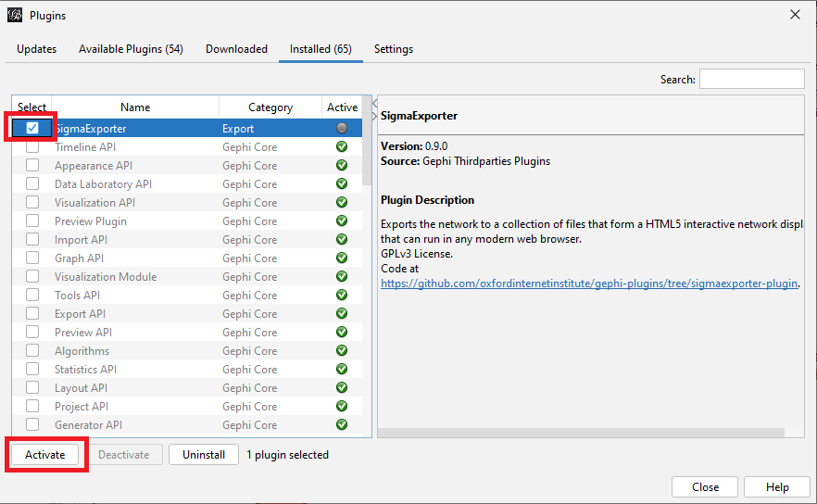Click the Uninstall button
This screenshot has width=817, height=504.
[204, 455]
